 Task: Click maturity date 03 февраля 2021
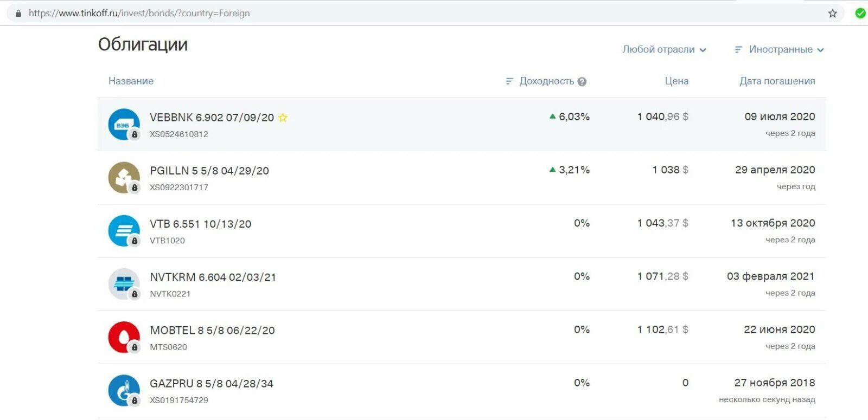pos(771,276)
